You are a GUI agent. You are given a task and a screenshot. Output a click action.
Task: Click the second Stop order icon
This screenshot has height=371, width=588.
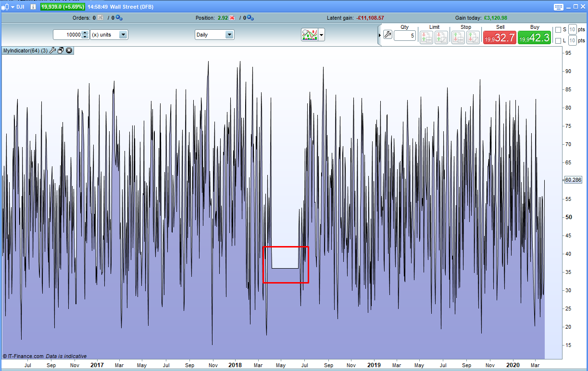pyautogui.click(x=473, y=37)
